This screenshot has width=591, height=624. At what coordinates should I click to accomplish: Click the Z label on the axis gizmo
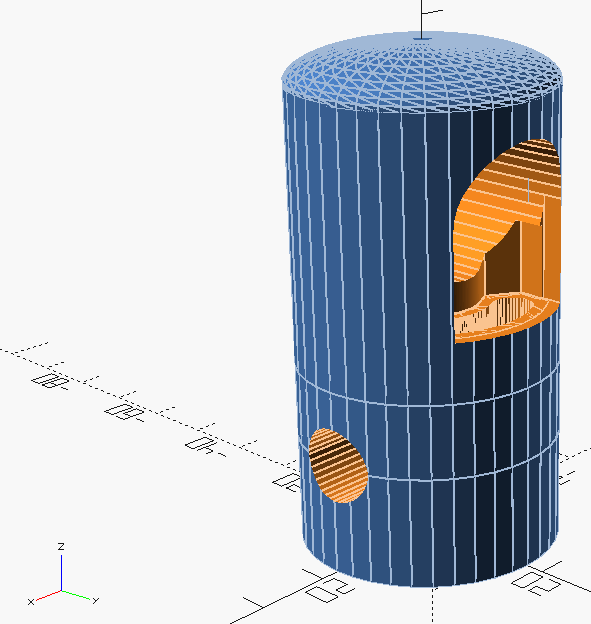61,546
